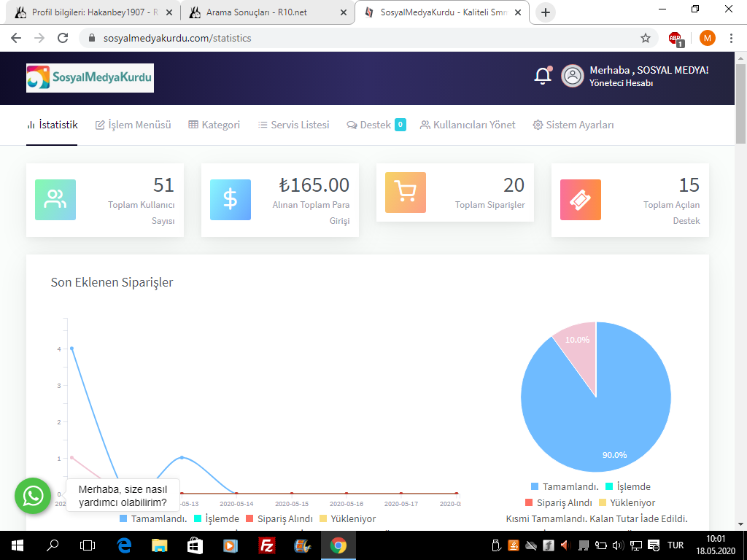Bookmark page with the star icon

645,38
